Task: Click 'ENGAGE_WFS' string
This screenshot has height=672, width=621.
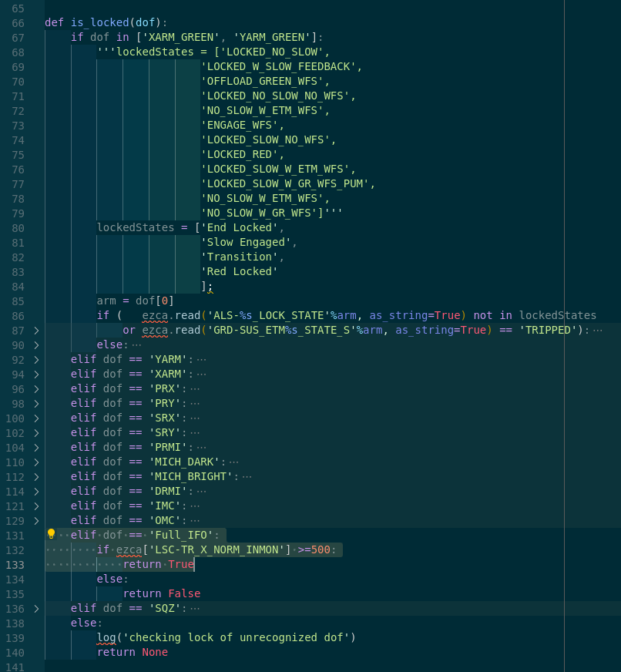Action: pos(240,125)
